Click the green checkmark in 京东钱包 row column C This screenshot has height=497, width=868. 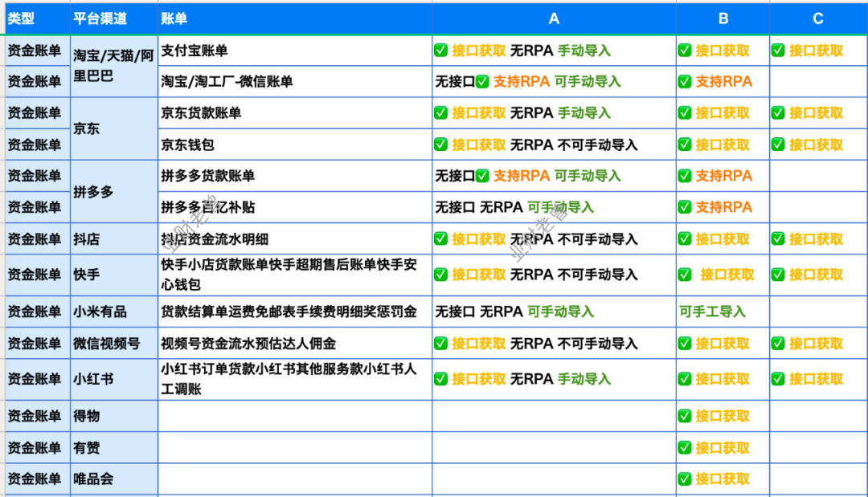click(778, 145)
